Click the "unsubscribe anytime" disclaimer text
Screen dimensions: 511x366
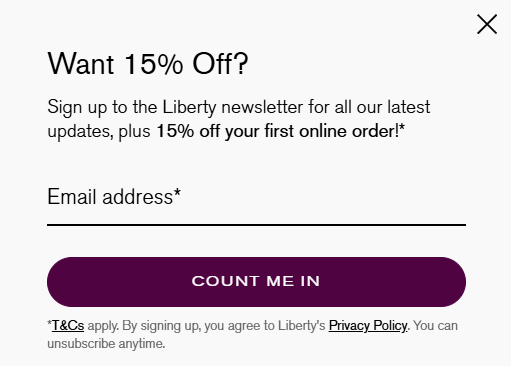coord(106,344)
